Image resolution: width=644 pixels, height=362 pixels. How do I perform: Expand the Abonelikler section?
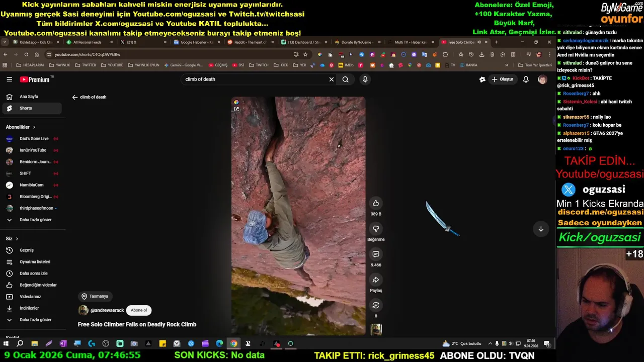[x=21, y=127]
